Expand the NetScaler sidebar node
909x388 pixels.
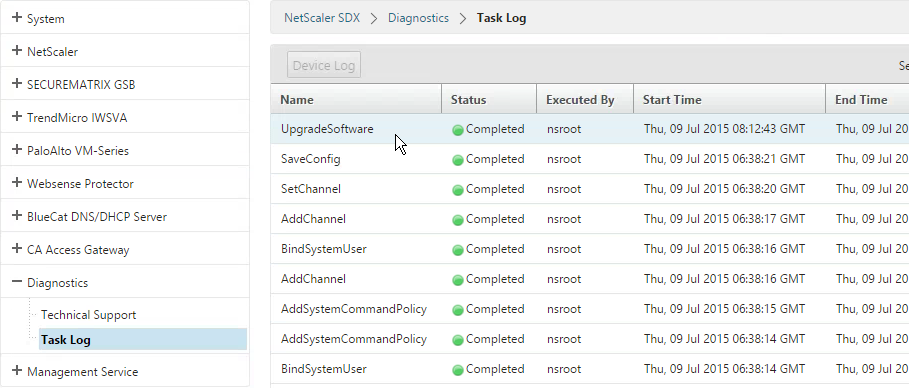coord(17,51)
